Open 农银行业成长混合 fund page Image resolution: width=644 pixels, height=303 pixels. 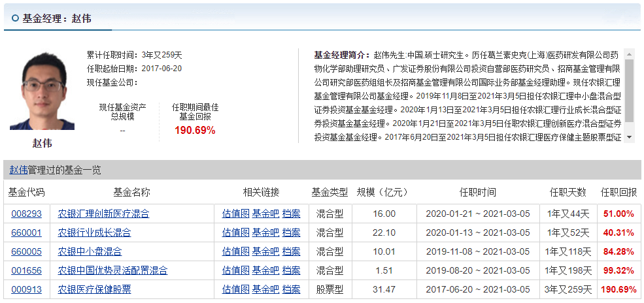pos(94,232)
